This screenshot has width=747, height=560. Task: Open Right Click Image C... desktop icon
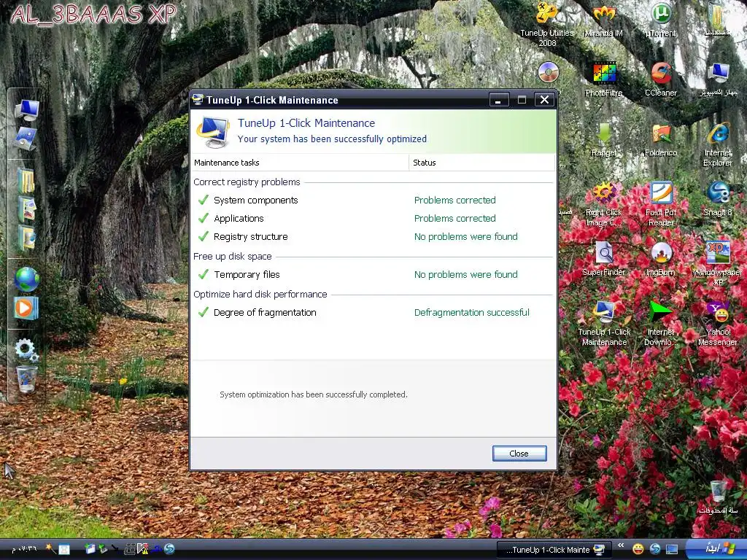tap(603, 204)
